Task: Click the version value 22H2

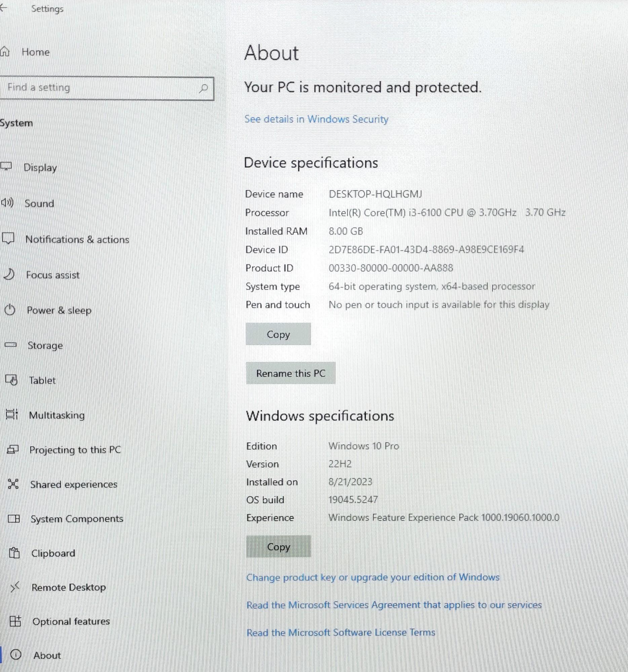Action: point(340,464)
